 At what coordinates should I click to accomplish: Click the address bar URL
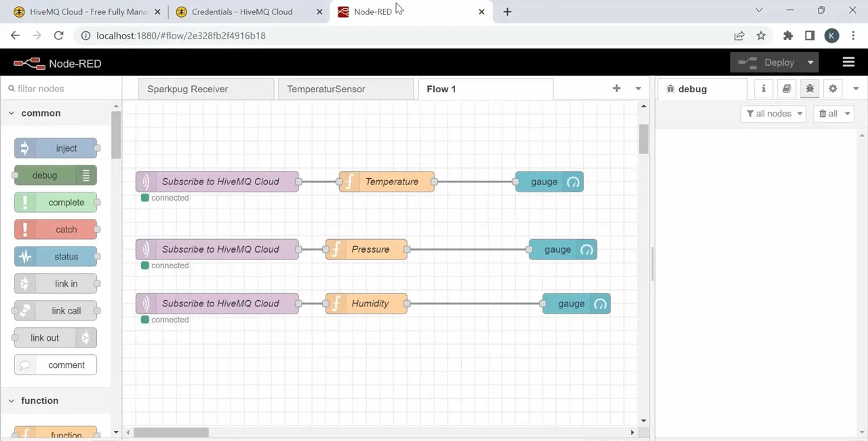pos(181,35)
